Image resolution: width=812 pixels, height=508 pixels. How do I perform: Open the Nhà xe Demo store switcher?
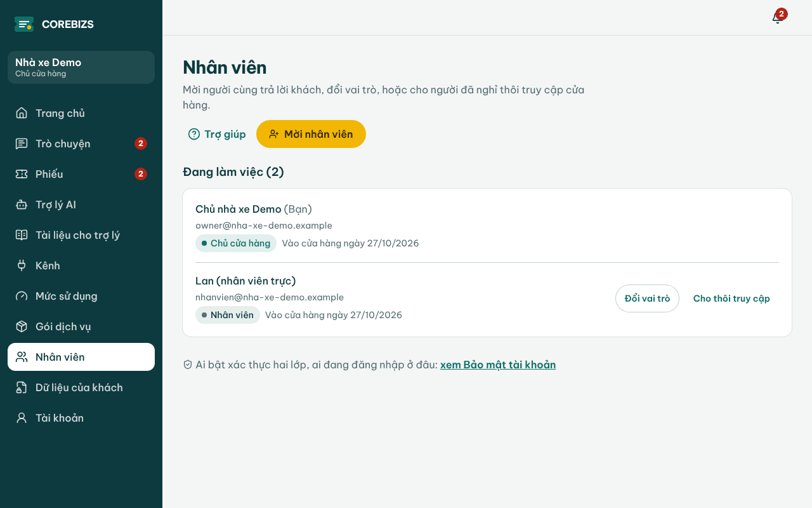81,67
